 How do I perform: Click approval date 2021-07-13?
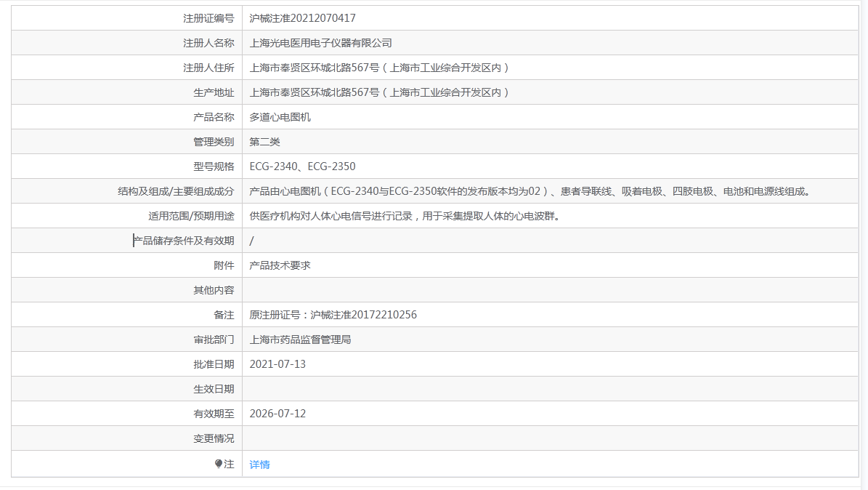(x=277, y=364)
